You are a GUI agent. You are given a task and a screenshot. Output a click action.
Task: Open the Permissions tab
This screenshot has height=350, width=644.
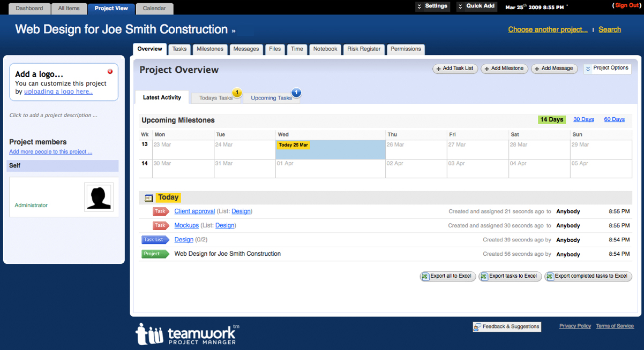tap(406, 49)
